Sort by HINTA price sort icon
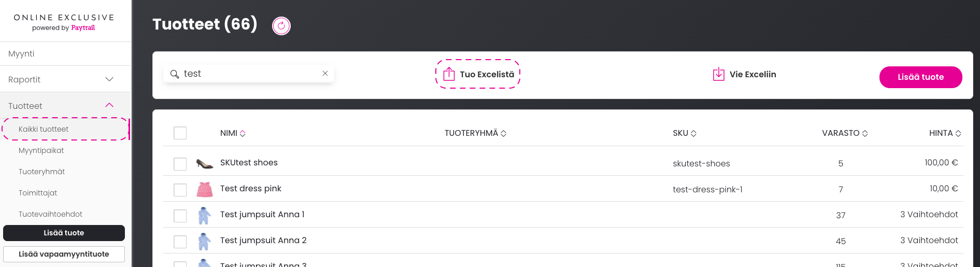Screen dimensions: 980x267 point(958,133)
